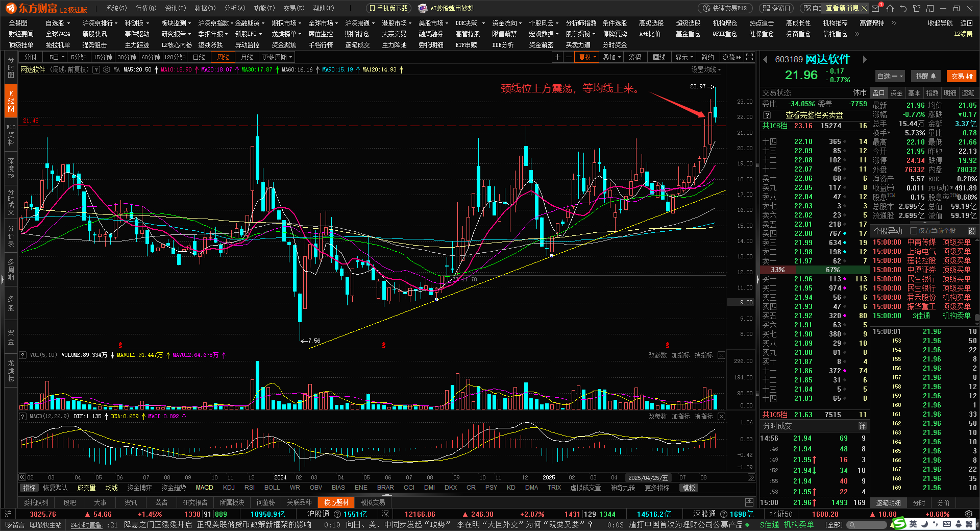
Task: Click the 设 settings icon in 个股异动 header
Action: coord(971,231)
